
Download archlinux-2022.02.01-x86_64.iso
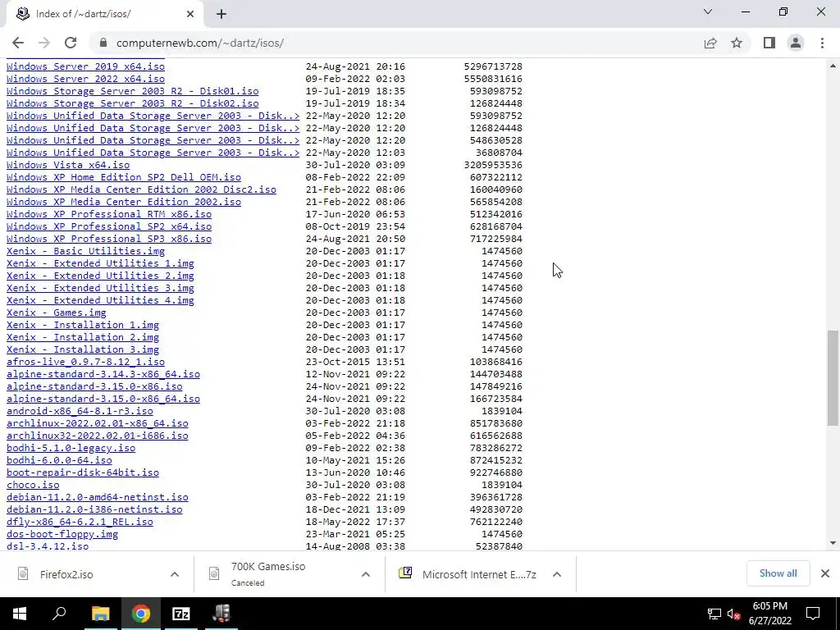pyautogui.click(x=98, y=424)
